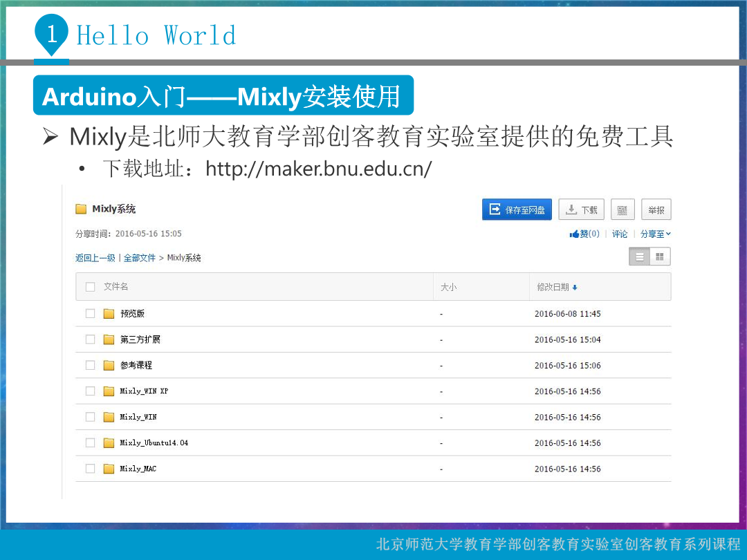Check the select-all box by 文件名
This screenshot has height=560, width=747.
pyautogui.click(x=90, y=287)
